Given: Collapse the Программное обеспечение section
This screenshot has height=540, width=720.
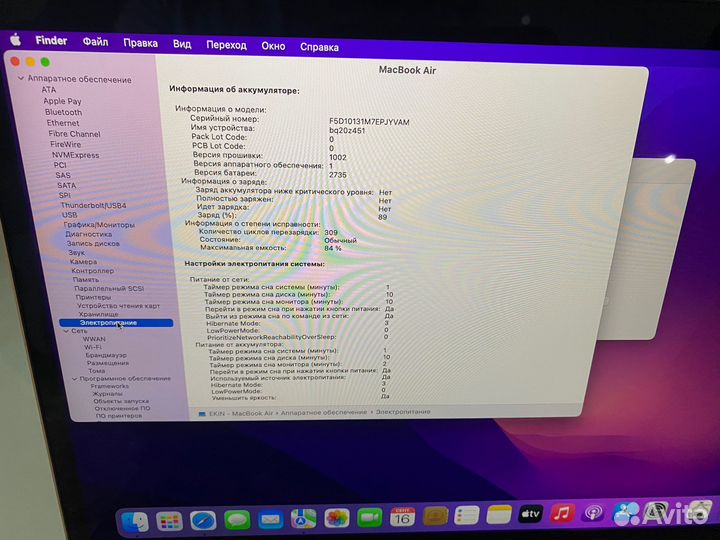Looking at the screenshot, I should coord(74,379).
